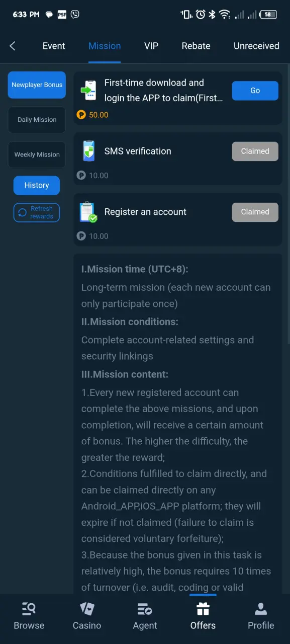This screenshot has width=290, height=644.
Task: Select the Weekly Mission category
Action: point(37,154)
